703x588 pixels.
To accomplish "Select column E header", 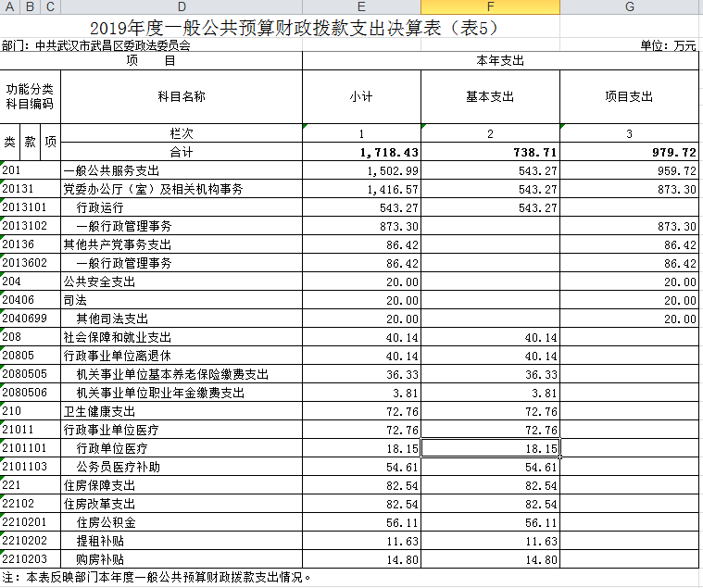I will point(361,7).
